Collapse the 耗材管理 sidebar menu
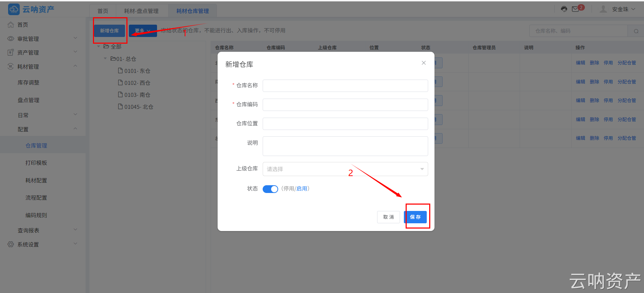 (75, 66)
